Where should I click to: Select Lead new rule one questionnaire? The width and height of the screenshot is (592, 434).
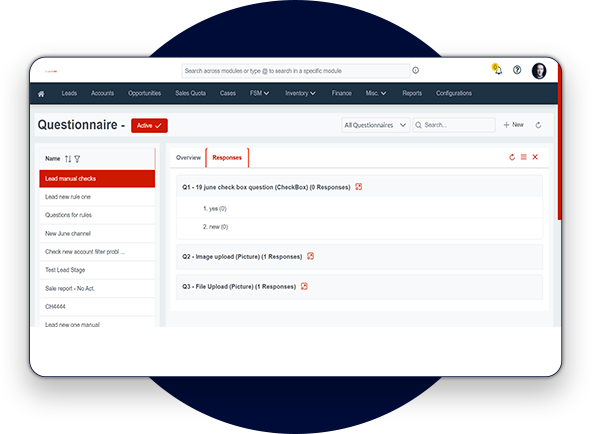pyautogui.click(x=97, y=197)
